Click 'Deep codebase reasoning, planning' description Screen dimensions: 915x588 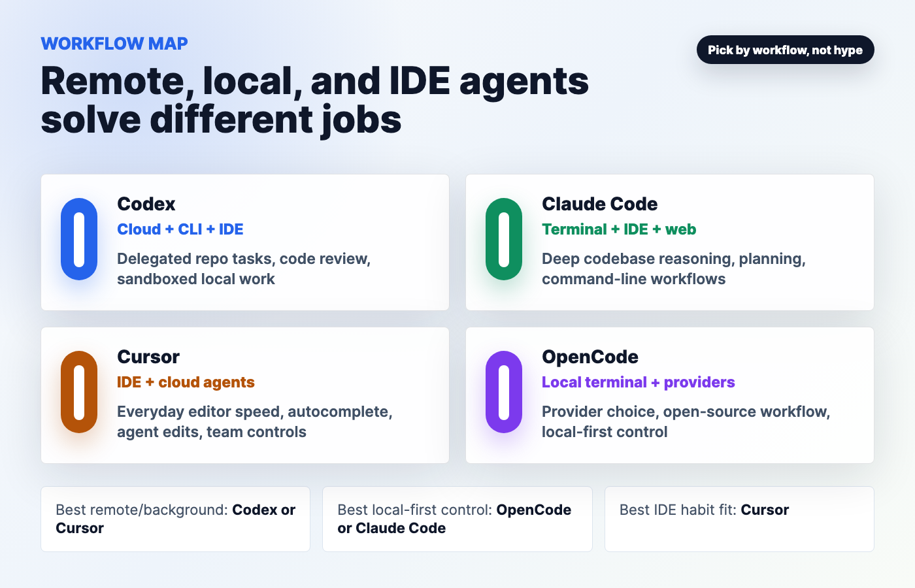674,269
